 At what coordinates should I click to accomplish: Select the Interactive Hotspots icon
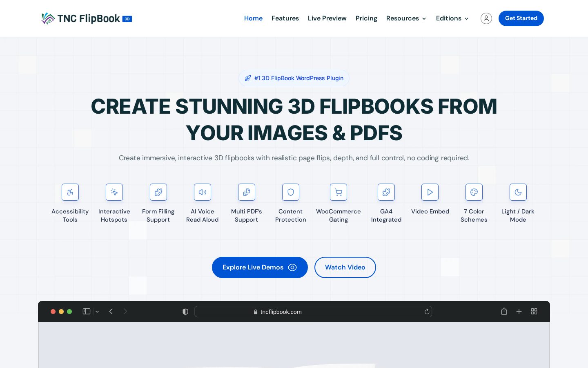(x=114, y=192)
